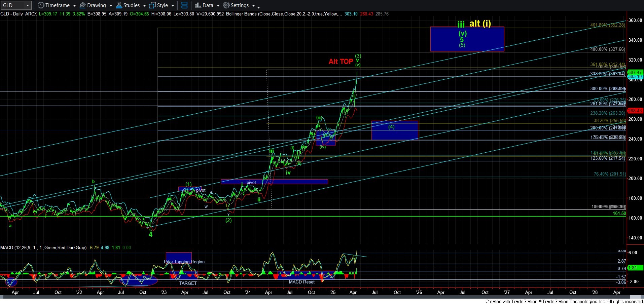The height and width of the screenshot is (304, 644).
Task: Click the Studies flask icon
Action: (x=119, y=5)
